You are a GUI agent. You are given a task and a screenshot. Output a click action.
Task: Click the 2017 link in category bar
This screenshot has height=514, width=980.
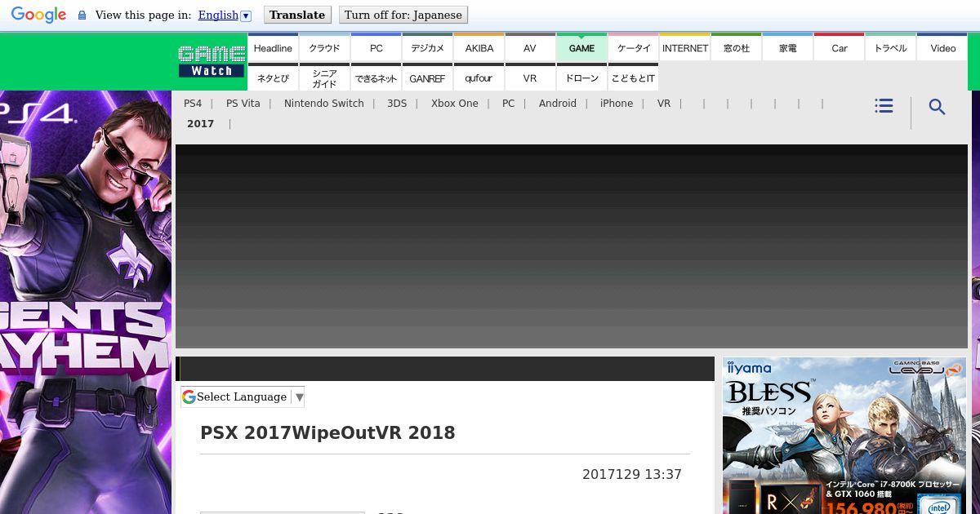(200, 124)
